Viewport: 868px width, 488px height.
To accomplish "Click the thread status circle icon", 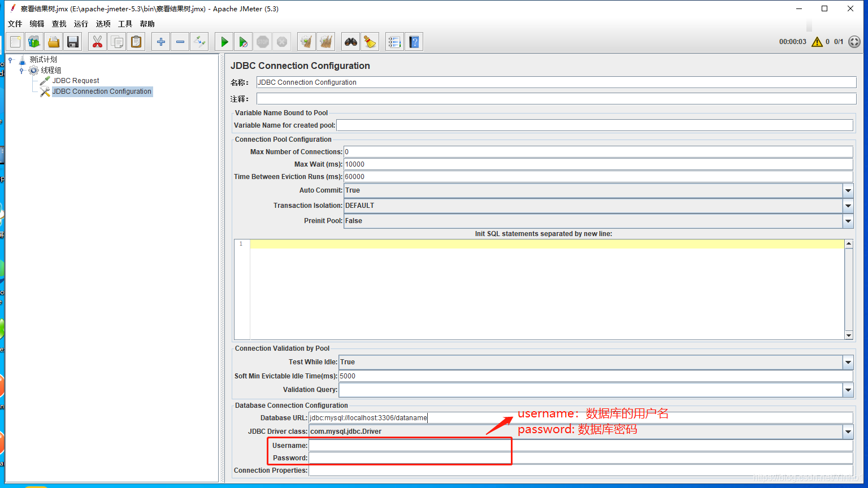I will 854,42.
